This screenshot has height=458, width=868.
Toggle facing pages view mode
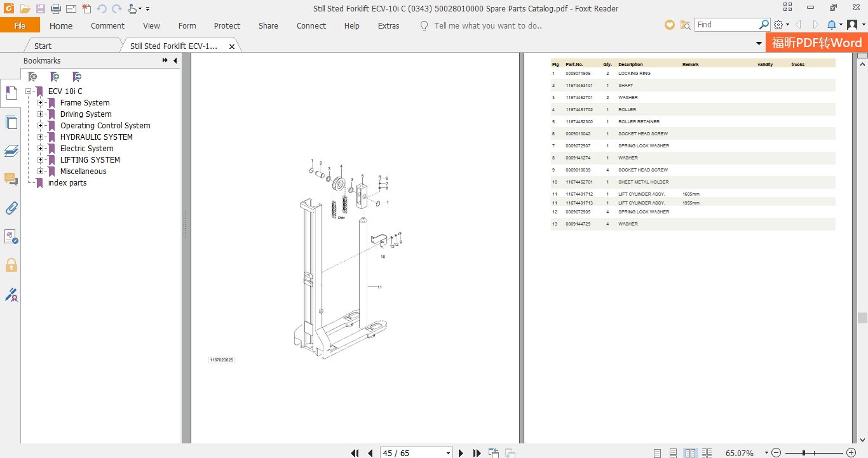point(690,453)
